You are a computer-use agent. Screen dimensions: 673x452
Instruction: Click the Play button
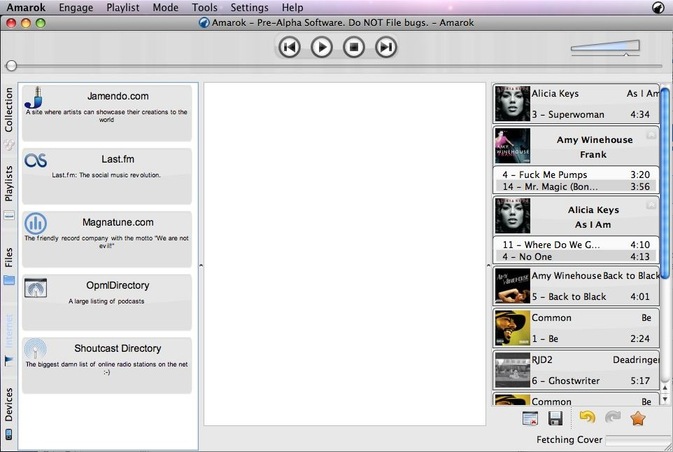pyautogui.click(x=321, y=46)
